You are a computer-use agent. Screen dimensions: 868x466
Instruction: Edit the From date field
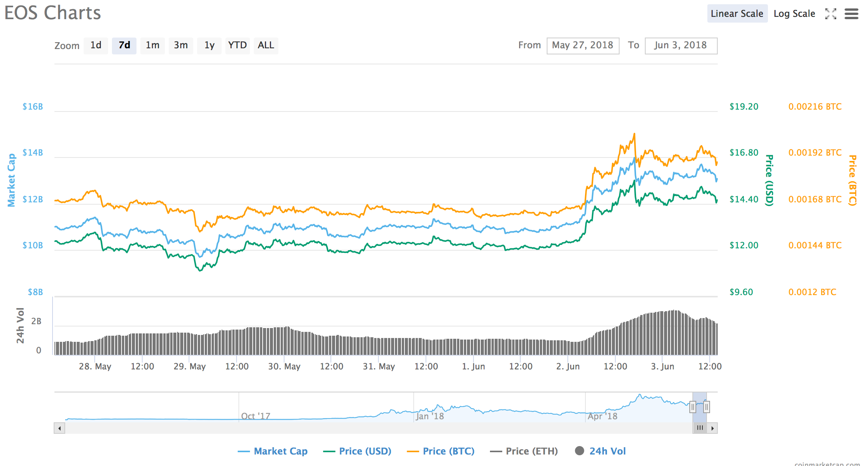pyautogui.click(x=583, y=46)
